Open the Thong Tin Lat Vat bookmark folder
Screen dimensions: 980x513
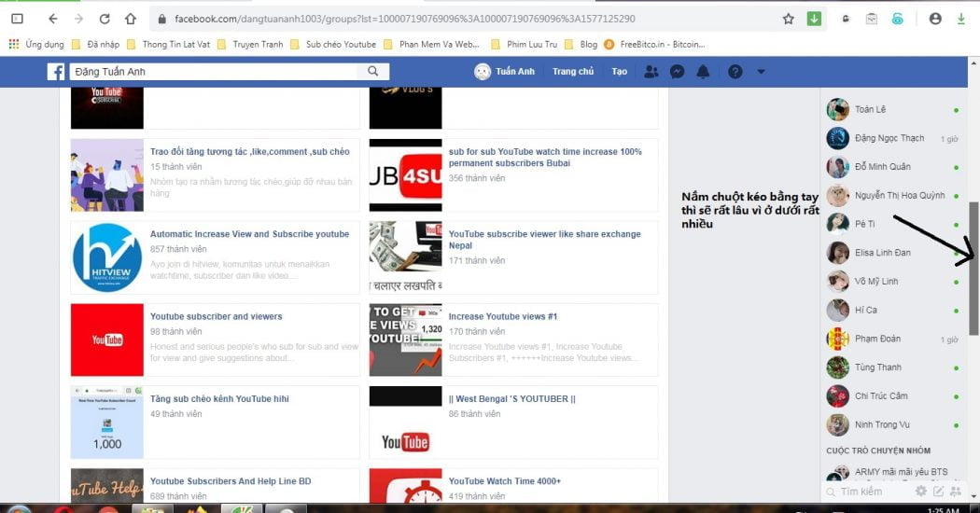click(x=168, y=45)
